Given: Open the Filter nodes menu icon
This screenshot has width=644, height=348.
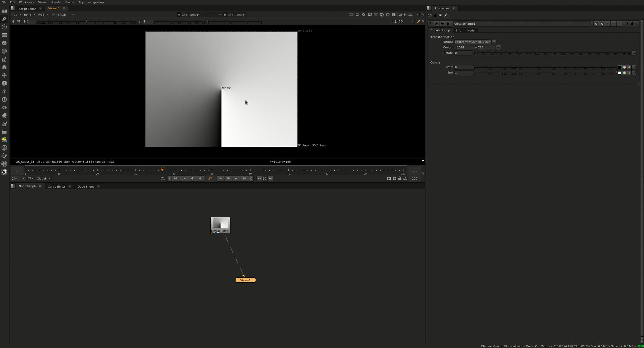Looking at the screenshot, I should (x=4, y=51).
